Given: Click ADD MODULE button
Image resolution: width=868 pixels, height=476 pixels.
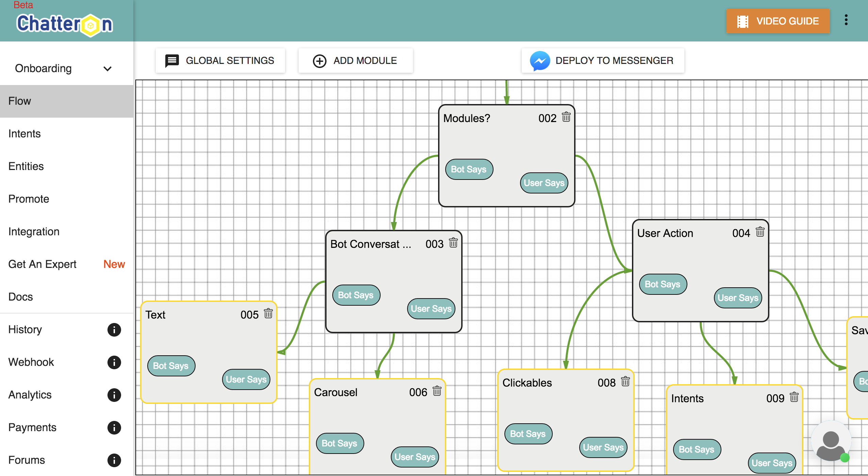Looking at the screenshot, I should (x=355, y=61).
